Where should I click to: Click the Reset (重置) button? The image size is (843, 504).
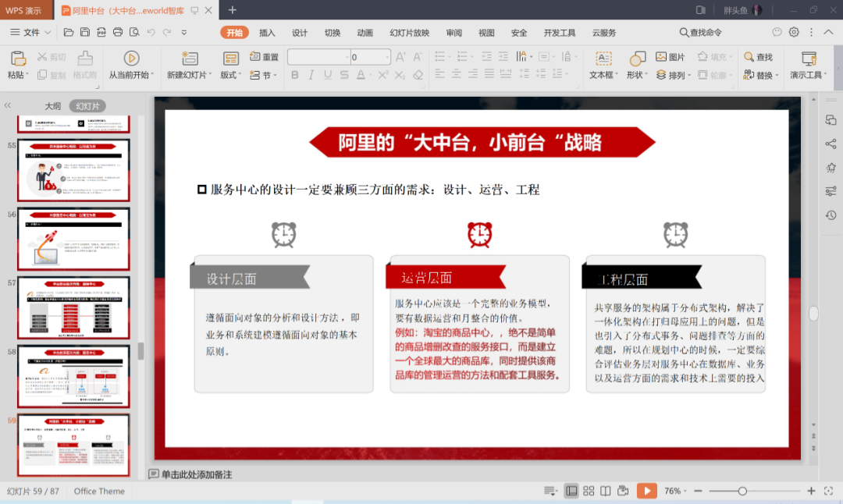tap(264, 57)
